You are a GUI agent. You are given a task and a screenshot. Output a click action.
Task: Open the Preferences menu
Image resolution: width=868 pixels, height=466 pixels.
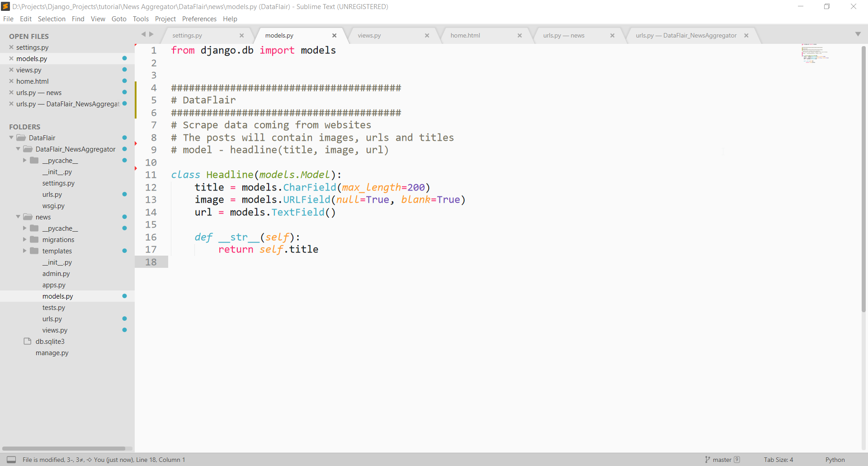coord(199,19)
